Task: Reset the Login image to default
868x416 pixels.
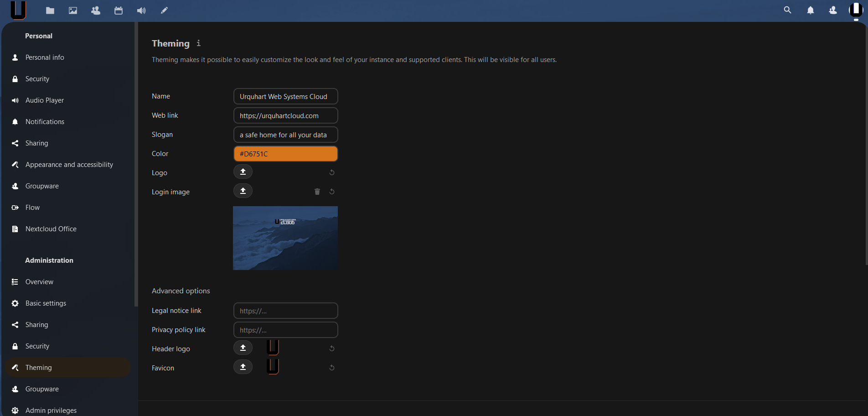Action: pyautogui.click(x=332, y=192)
